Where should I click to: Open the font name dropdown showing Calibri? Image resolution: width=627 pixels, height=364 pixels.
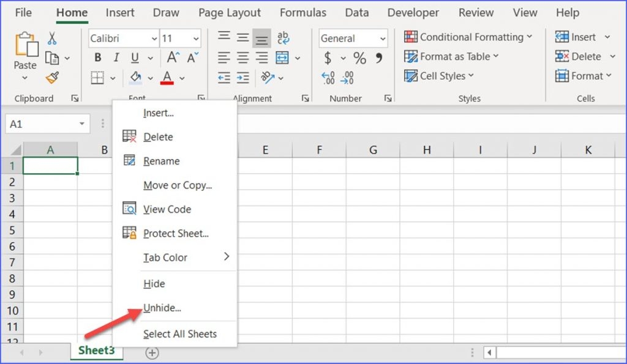tap(123, 39)
